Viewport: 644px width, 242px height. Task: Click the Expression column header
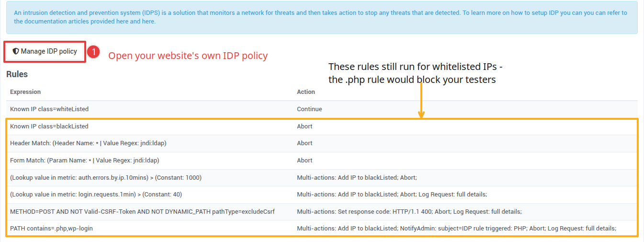tap(25, 92)
